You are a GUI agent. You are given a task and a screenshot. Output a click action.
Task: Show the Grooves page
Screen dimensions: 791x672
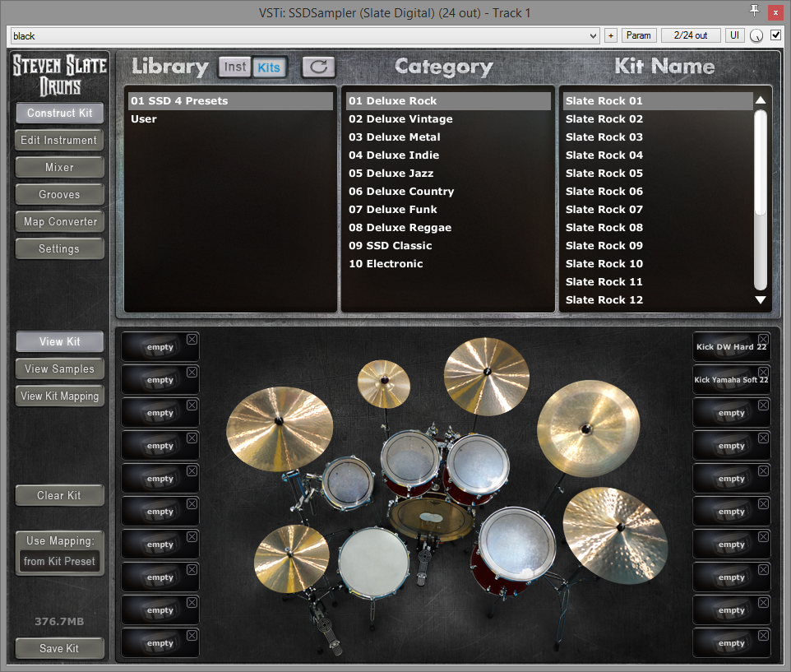click(x=59, y=194)
